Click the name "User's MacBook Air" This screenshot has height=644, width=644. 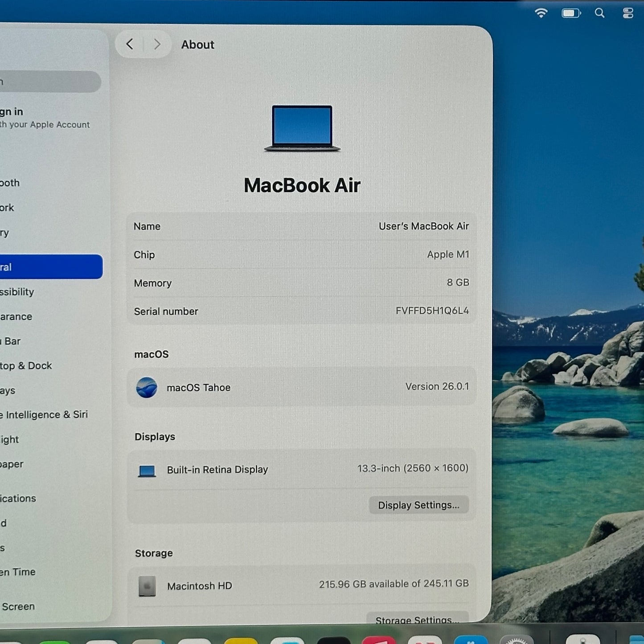[423, 226]
